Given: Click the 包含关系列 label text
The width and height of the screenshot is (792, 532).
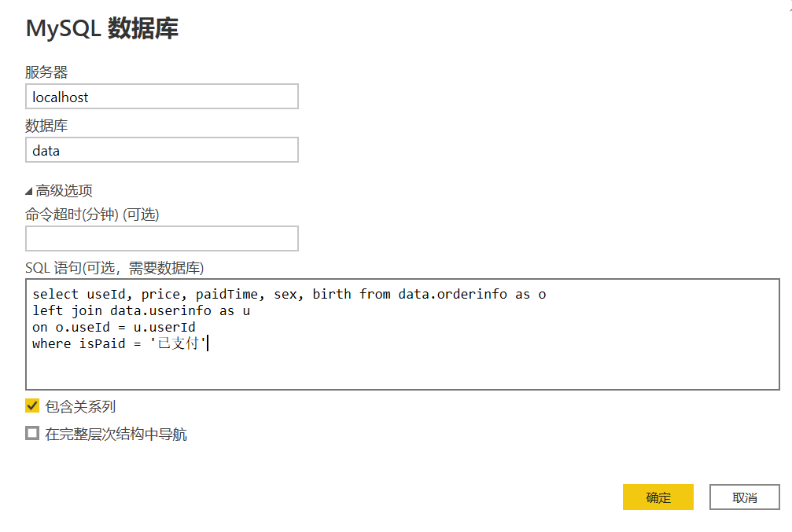Looking at the screenshot, I should coord(80,406).
